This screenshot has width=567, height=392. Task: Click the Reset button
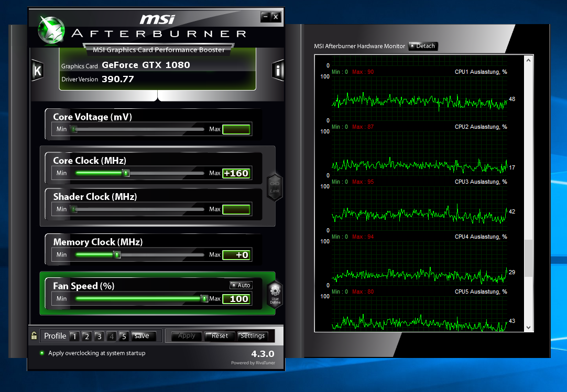pyautogui.click(x=220, y=336)
